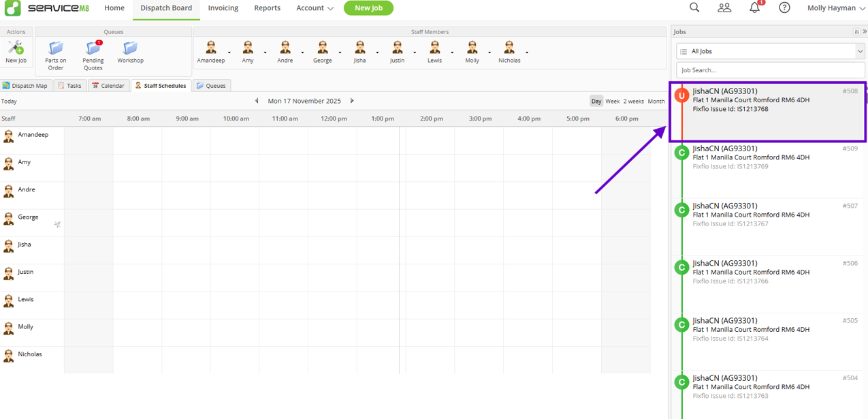Viewport: 868px width, 419px height.
Task: Open the help question mark icon
Action: (784, 7)
